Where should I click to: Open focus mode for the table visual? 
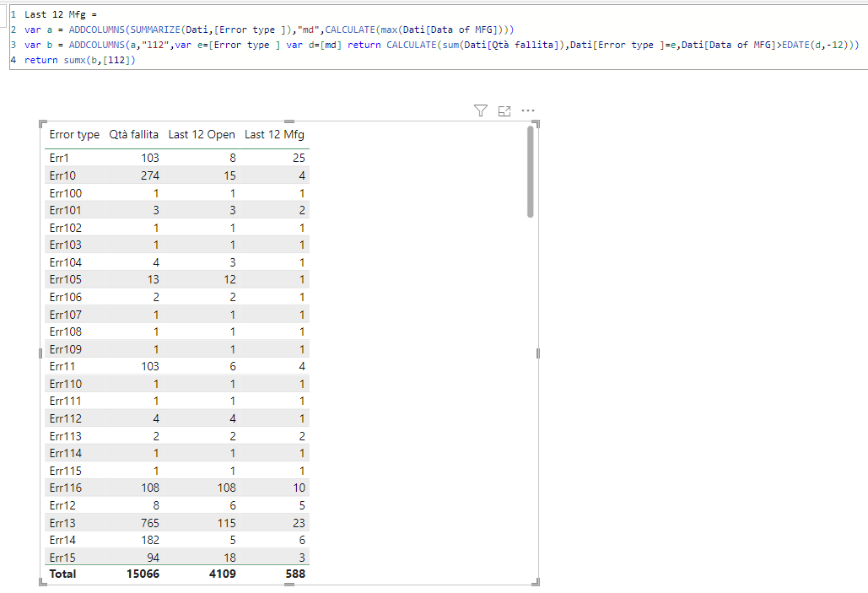[x=504, y=111]
